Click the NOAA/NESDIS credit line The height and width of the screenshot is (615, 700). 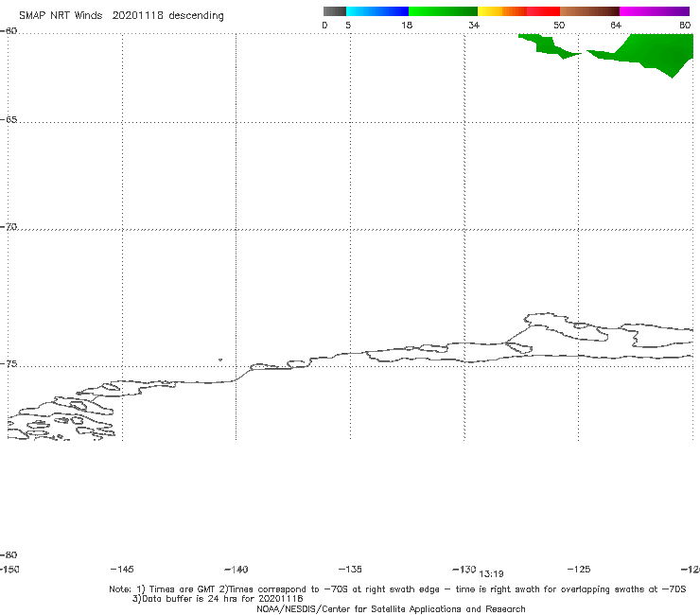[x=391, y=608]
